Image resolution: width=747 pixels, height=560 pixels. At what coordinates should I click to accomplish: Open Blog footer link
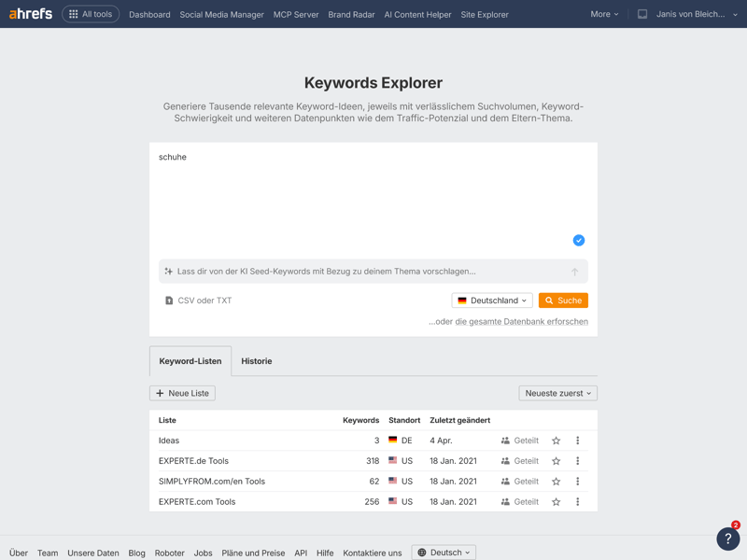point(136,553)
